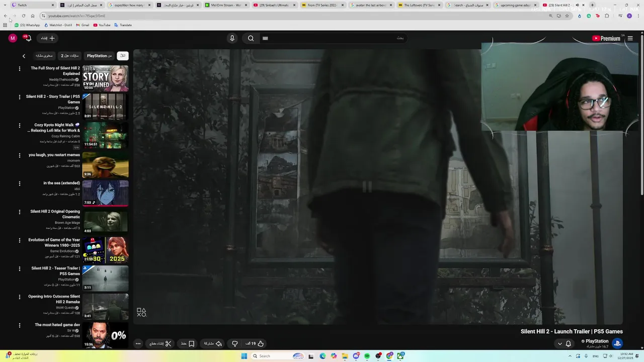Open options for 'Evolution of Game of the Year Winners'
The height and width of the screenshot is (362, 644).
pyautogui.click(x=20, y=240)
